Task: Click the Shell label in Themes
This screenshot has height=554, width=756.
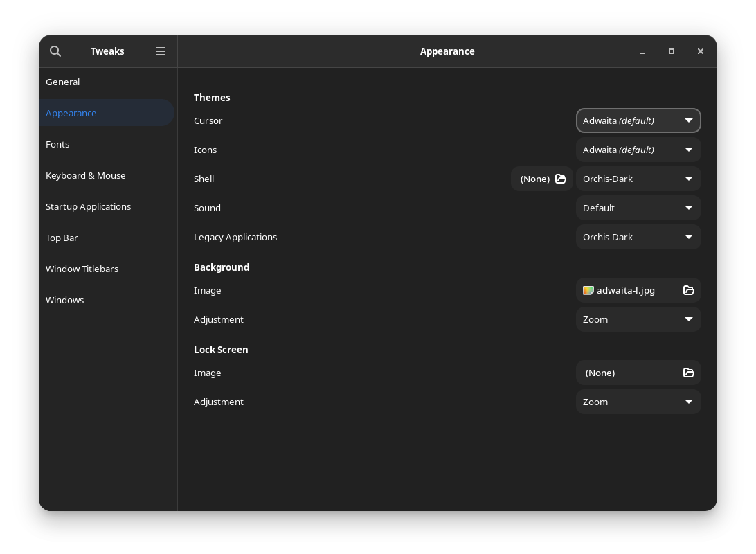Action: 204,179
